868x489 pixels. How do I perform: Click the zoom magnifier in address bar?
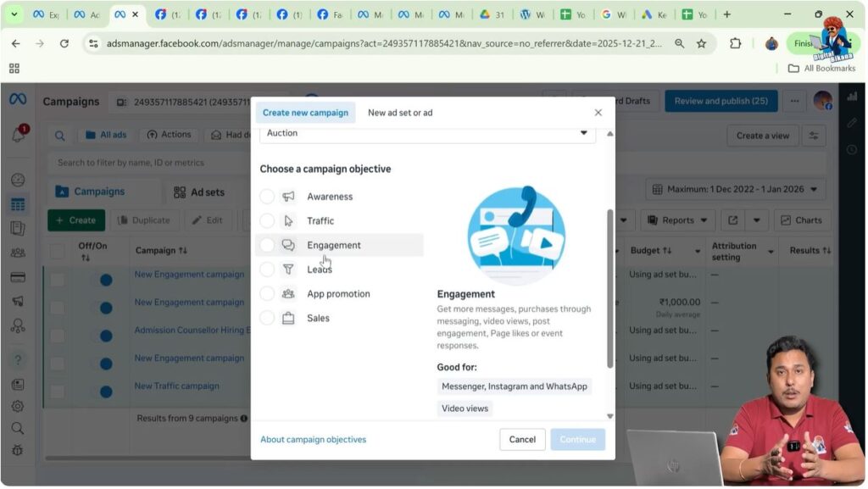[x=680, y=43]
